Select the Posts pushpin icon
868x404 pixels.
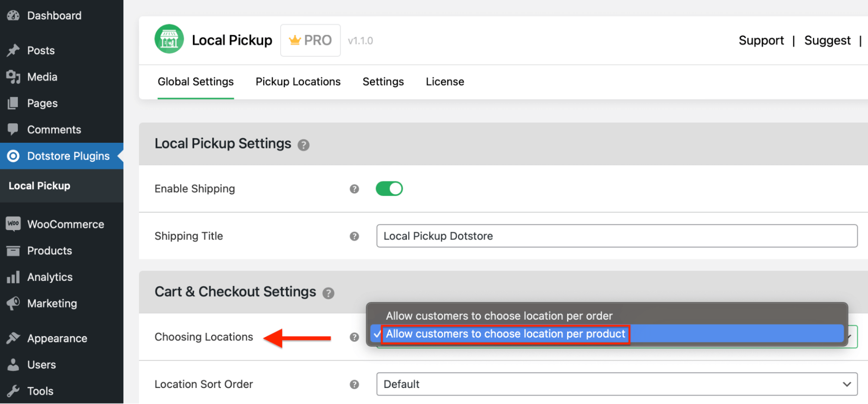13,50
